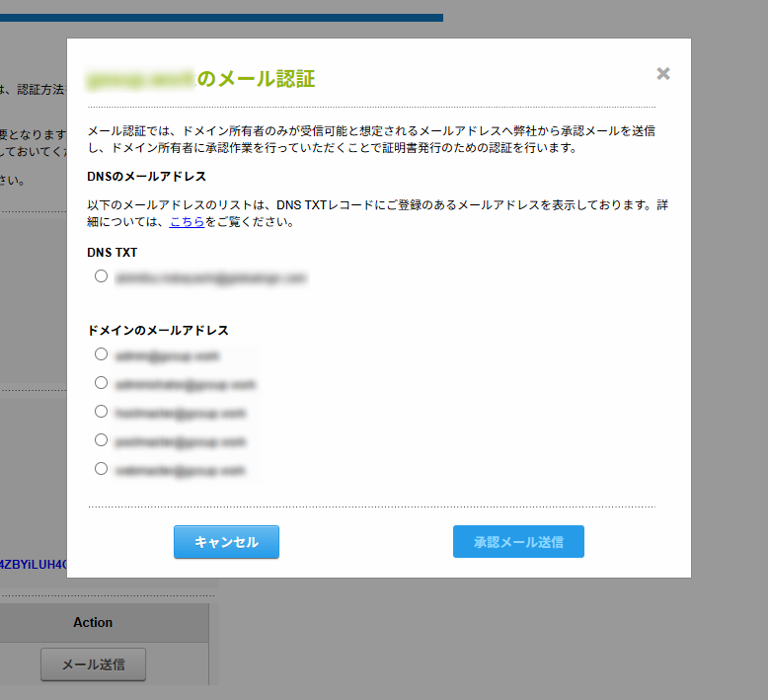
Task: Select the radio button under DNS TXT
Action: (101, 277)
